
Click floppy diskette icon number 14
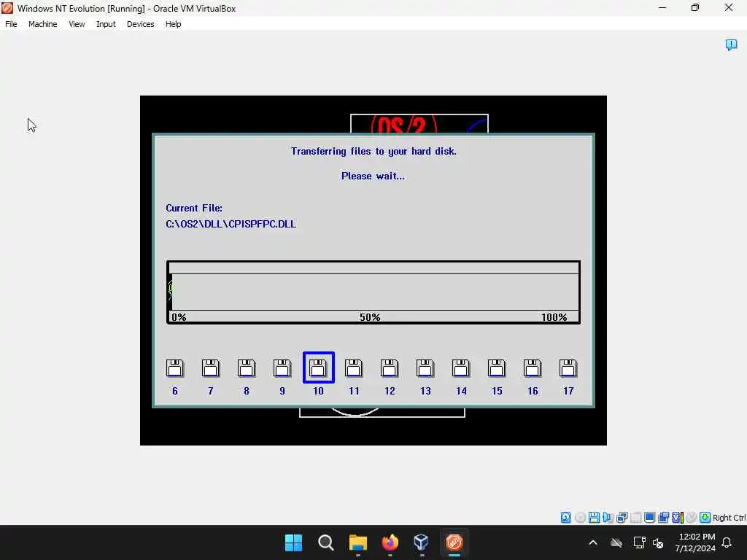[x=461, y=368]
